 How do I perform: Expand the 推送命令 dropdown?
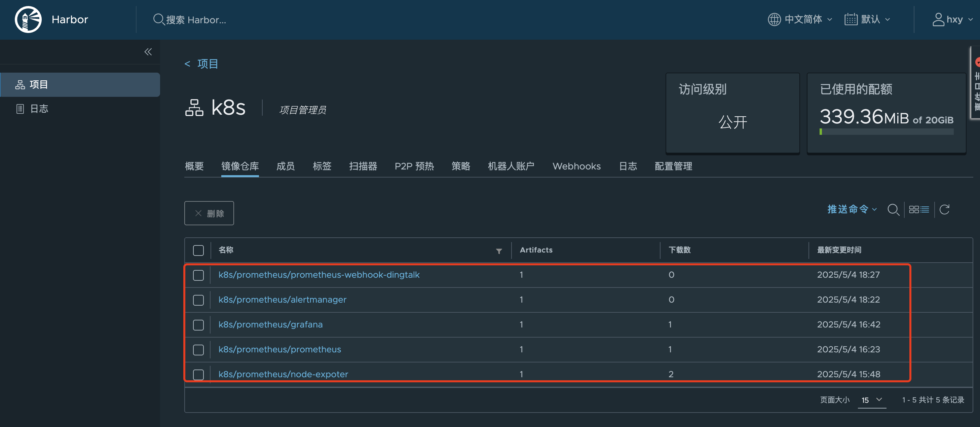pos(852,209)
